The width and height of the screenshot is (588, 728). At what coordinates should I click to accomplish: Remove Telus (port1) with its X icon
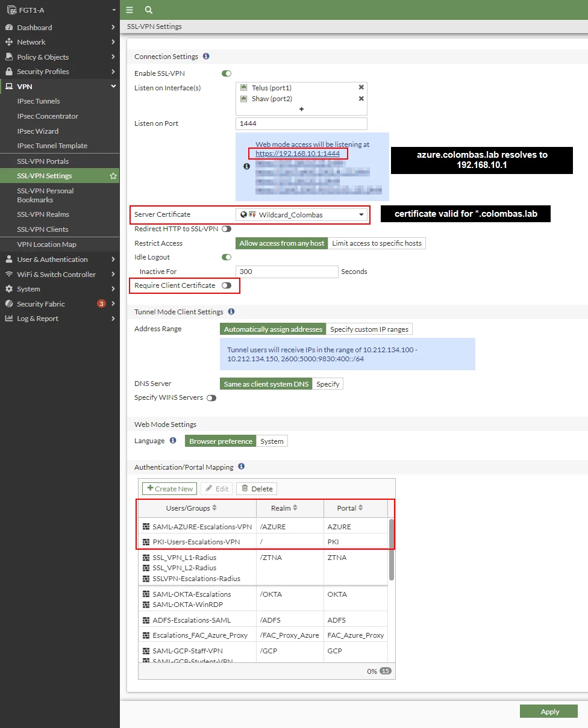tap(361, 87)
